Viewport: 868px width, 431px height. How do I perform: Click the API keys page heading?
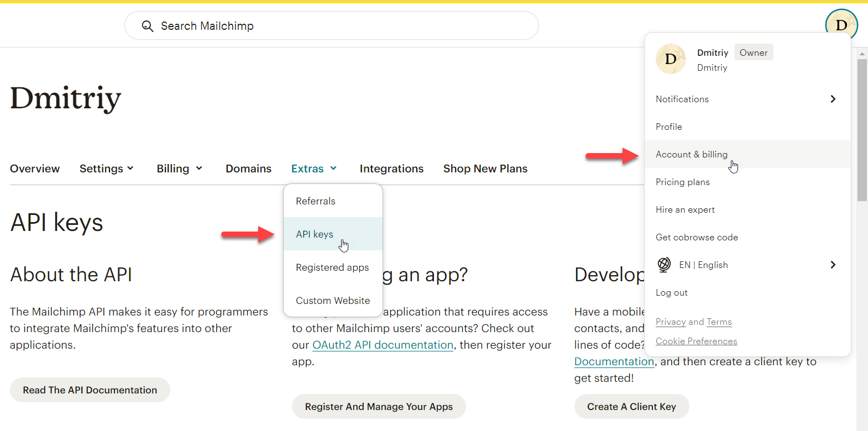(x=57, y=223)
